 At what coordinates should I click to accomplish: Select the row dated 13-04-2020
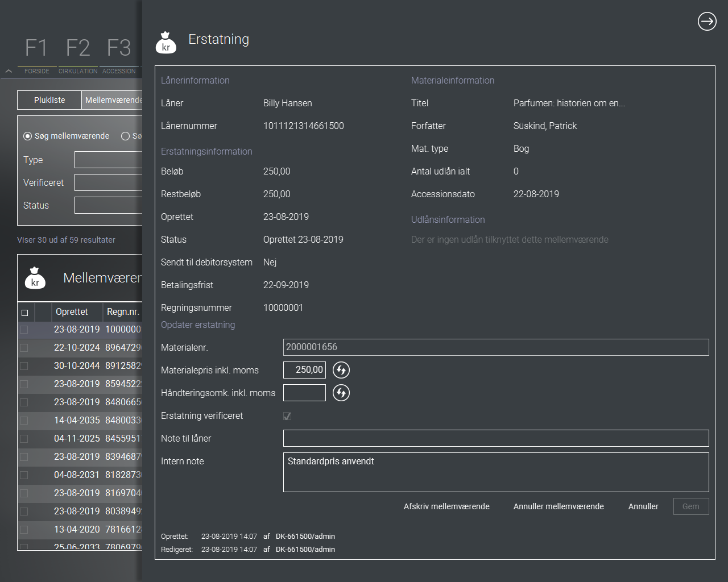coord(80,530)
